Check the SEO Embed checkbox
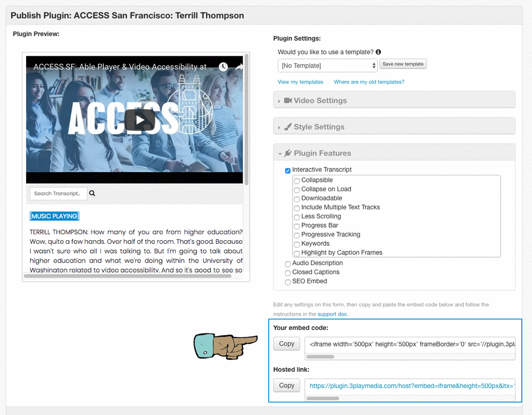The height and width of the screenshot is (415, 532). point(288,282)
